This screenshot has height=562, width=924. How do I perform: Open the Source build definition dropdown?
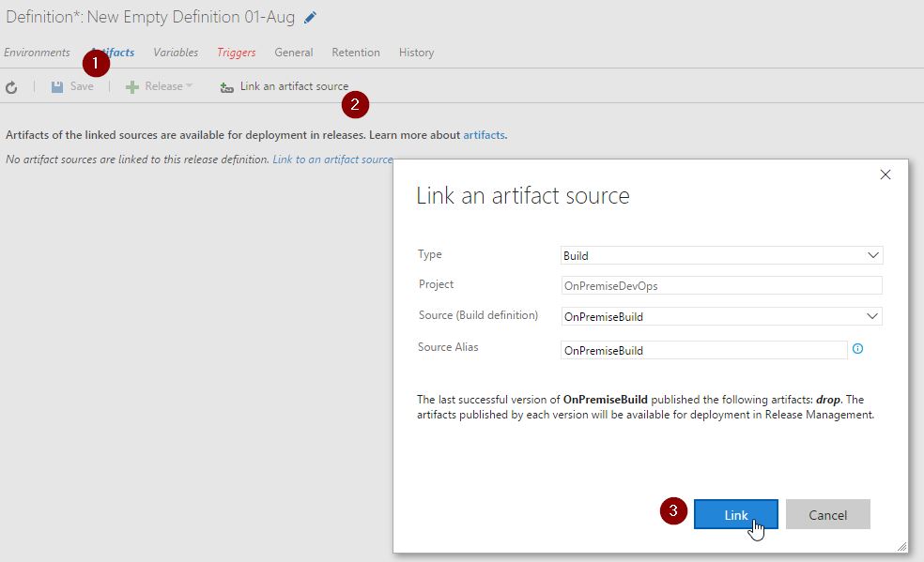point(871,316)
